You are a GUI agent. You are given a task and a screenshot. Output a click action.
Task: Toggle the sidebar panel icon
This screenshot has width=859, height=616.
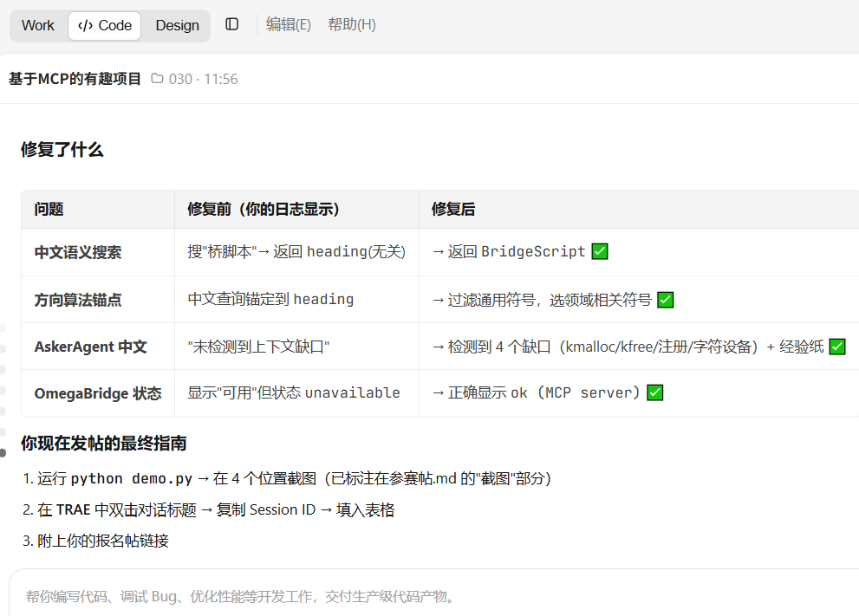point(231,24)
